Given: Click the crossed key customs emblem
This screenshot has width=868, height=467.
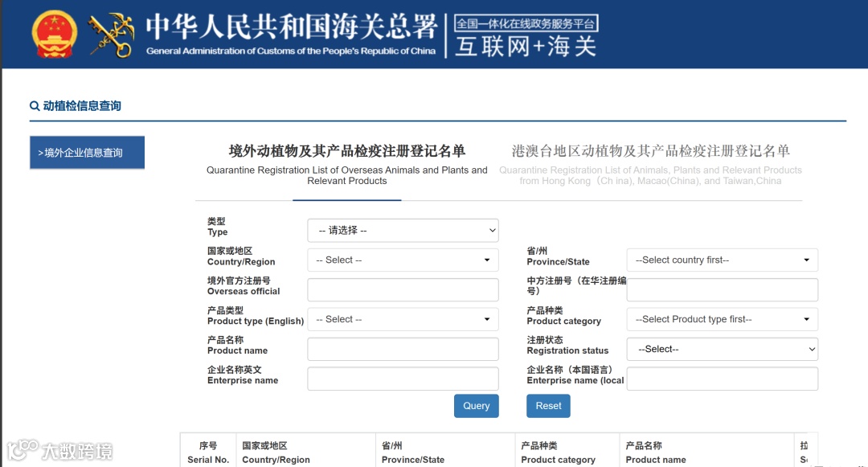Looking at the screenshot, I should tap(111, 35).
